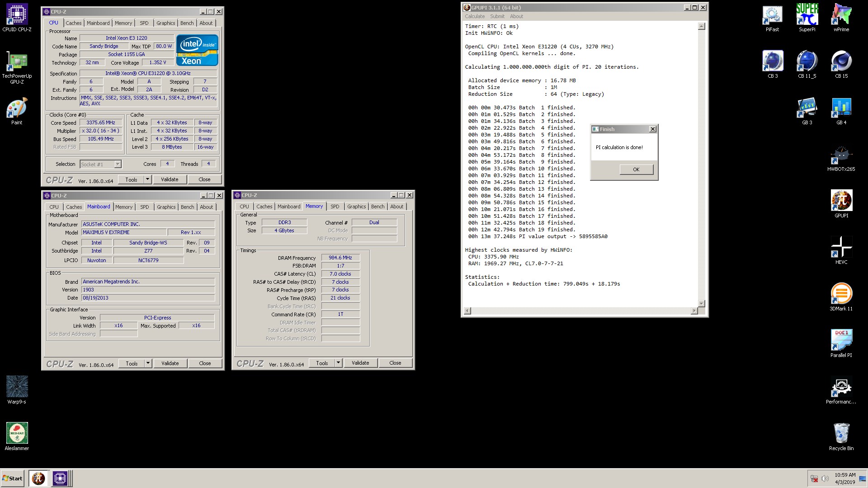Click the taskbar clock showing 10:59 AM
Image resolution: width=868 pixels, height=488 pixels.
click(845, 479)
